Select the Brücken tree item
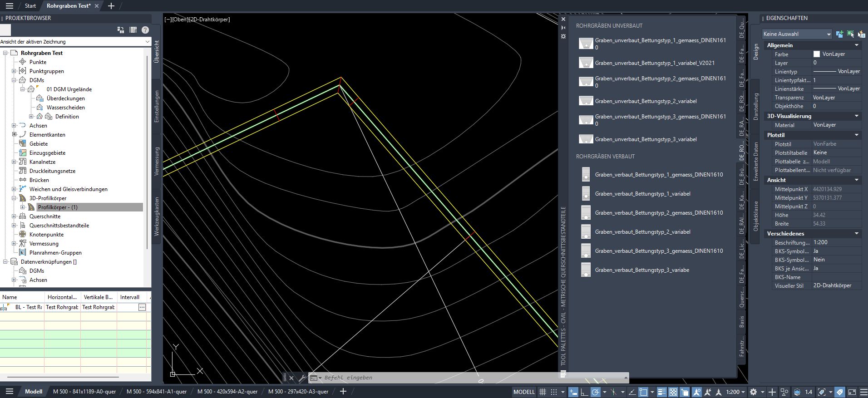The image size is (868, 398). [x=39, y=180]
